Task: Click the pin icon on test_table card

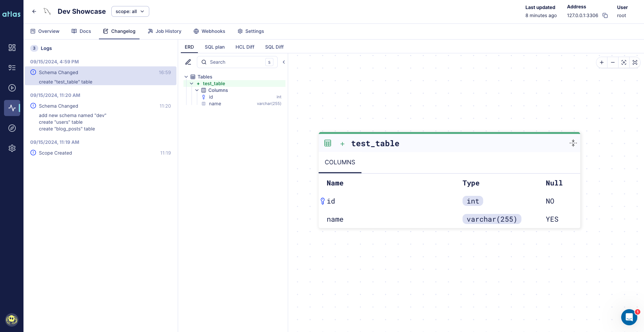Action: pos(573,143)
